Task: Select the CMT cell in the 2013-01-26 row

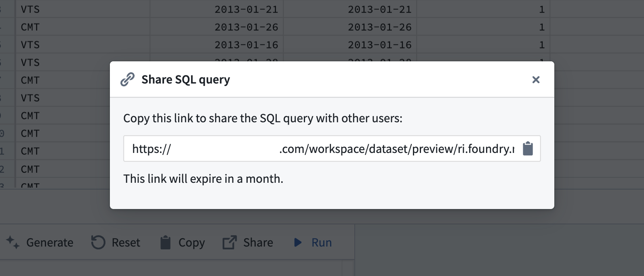Action: pos(30,27)
